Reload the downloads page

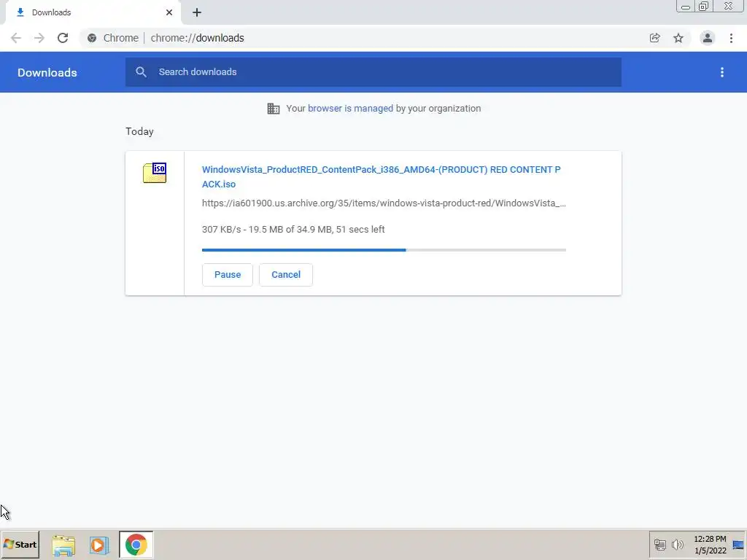click(x=63, y=38)
